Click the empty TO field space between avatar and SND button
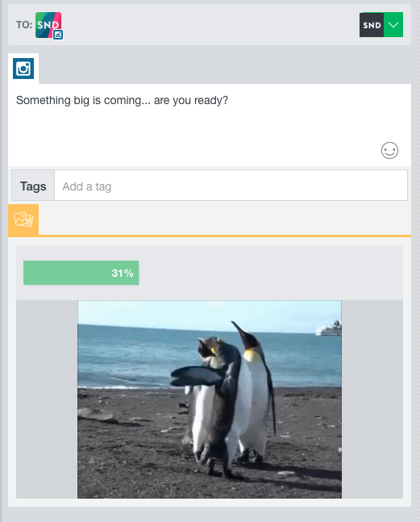The height and width of the screenshot is (522, 420). (211, 25)
